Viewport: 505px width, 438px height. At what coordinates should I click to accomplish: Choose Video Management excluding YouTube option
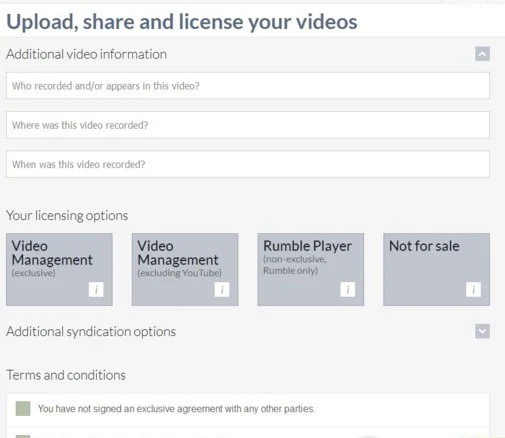(x=185, y=269)
